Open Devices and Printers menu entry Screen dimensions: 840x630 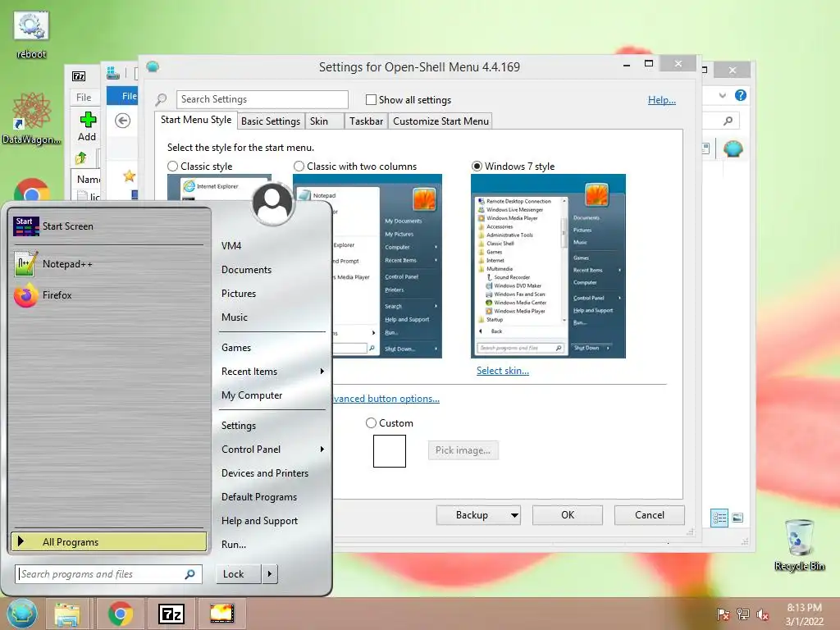265,473
